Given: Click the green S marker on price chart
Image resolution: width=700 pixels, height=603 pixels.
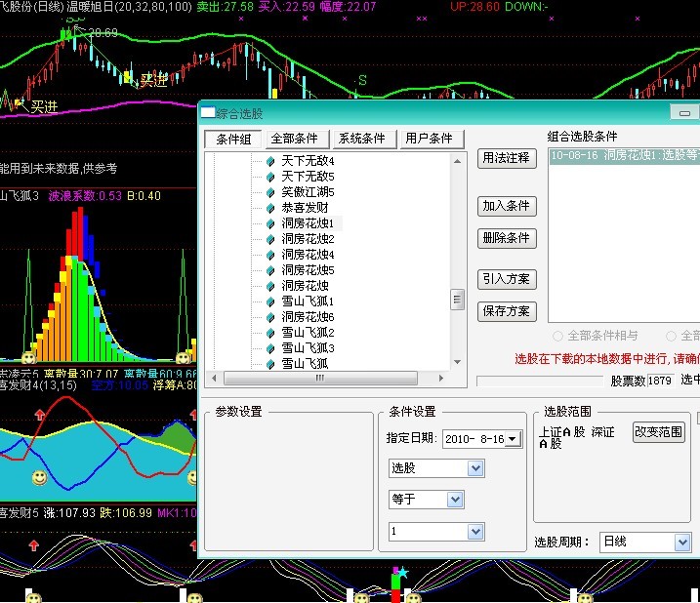Looking at the screenshot, I should 362,80.
